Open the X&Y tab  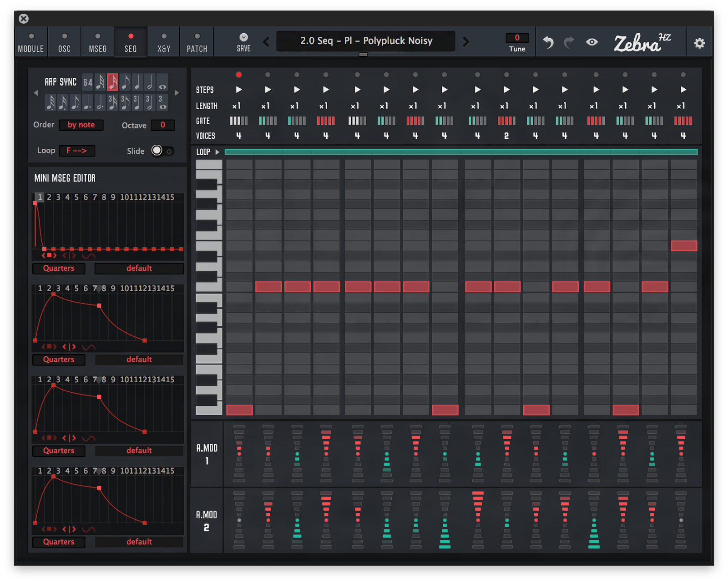[x=164, y=42]
